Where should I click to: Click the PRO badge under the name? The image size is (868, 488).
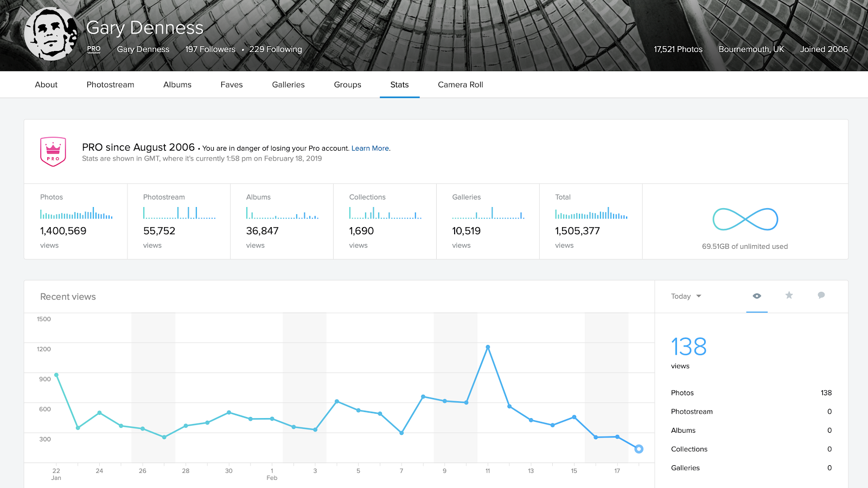(94, 49)
